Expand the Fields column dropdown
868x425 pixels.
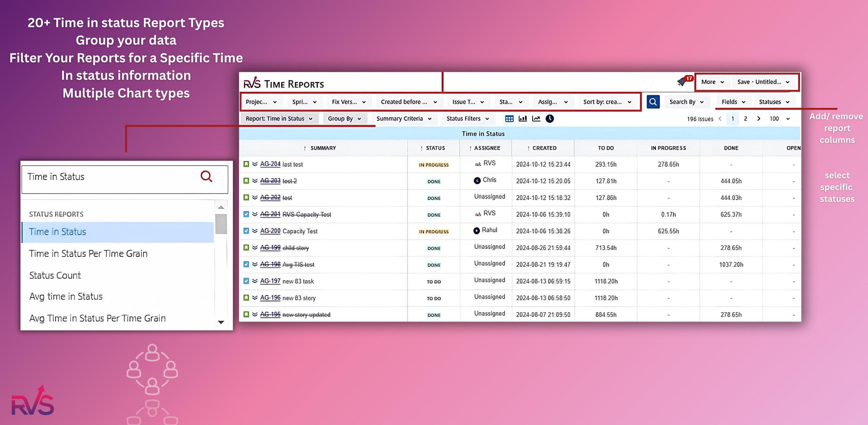point(733,102)
